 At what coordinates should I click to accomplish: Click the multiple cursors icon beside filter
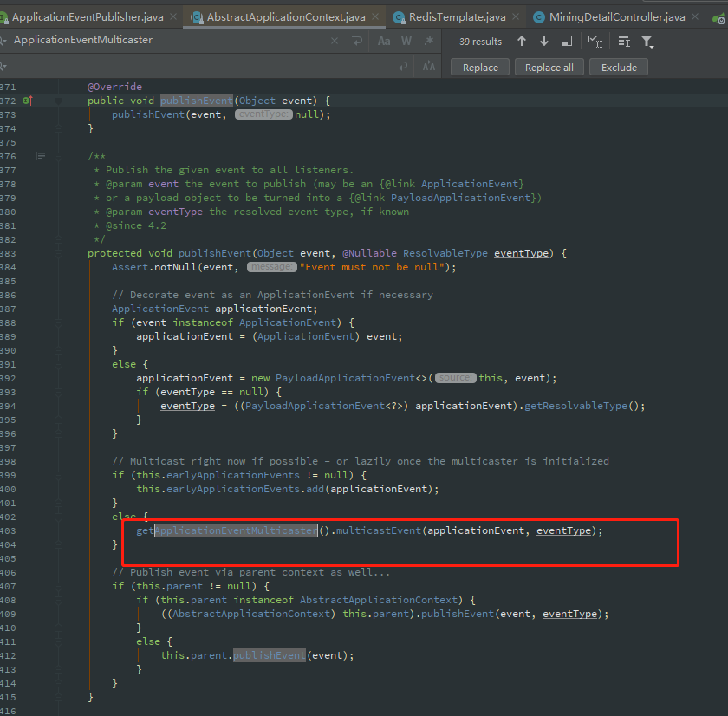[x=624, y=42]
